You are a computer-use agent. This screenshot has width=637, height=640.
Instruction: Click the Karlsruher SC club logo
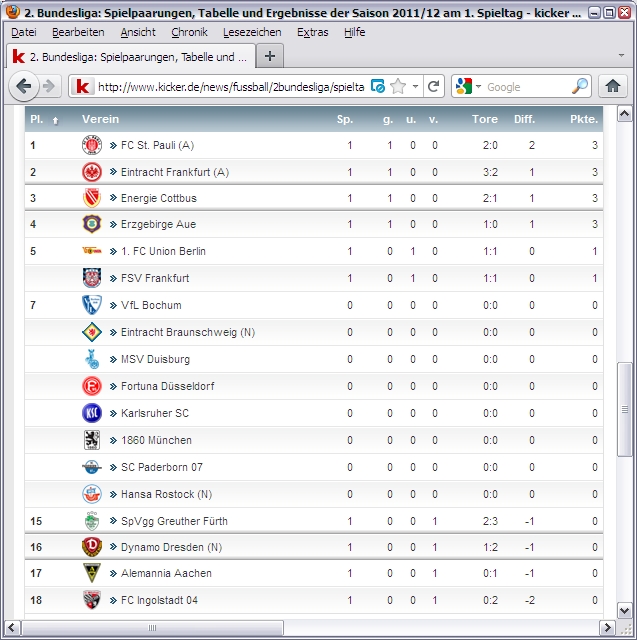point(92,413)
